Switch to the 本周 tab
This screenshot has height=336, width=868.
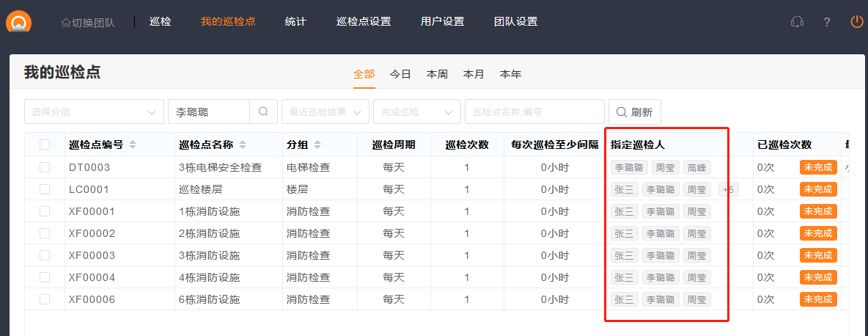[437, 74]
